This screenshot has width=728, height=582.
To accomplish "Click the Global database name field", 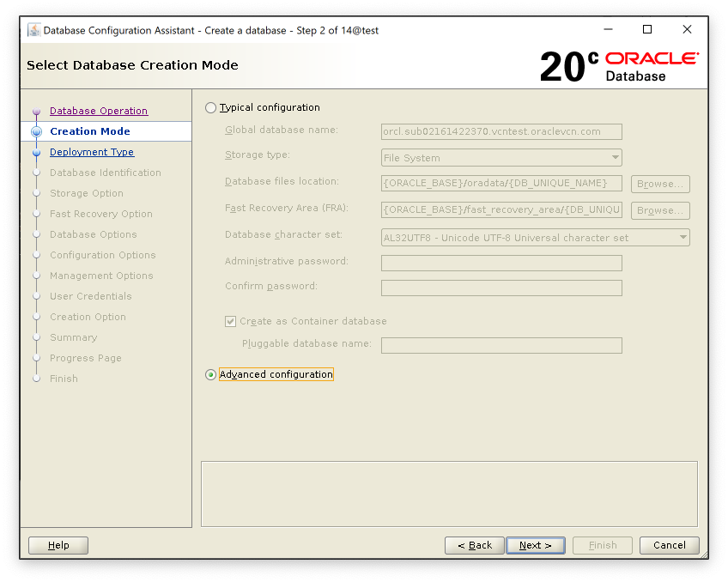I will tap(501, 132).
